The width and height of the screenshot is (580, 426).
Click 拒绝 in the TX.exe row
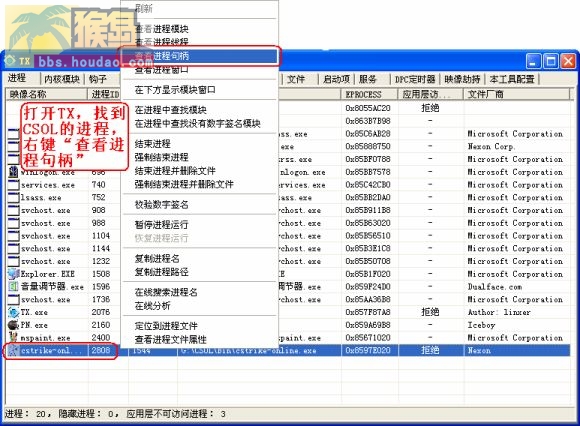[430, 312]
